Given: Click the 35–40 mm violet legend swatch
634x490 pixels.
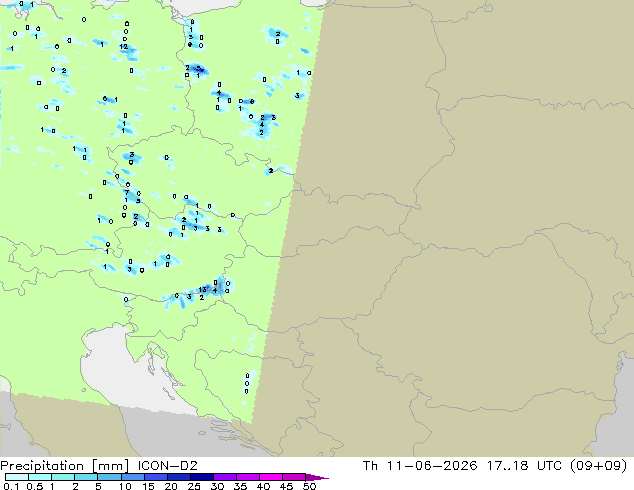Looking at the screenshot, I should coord(247,477).
